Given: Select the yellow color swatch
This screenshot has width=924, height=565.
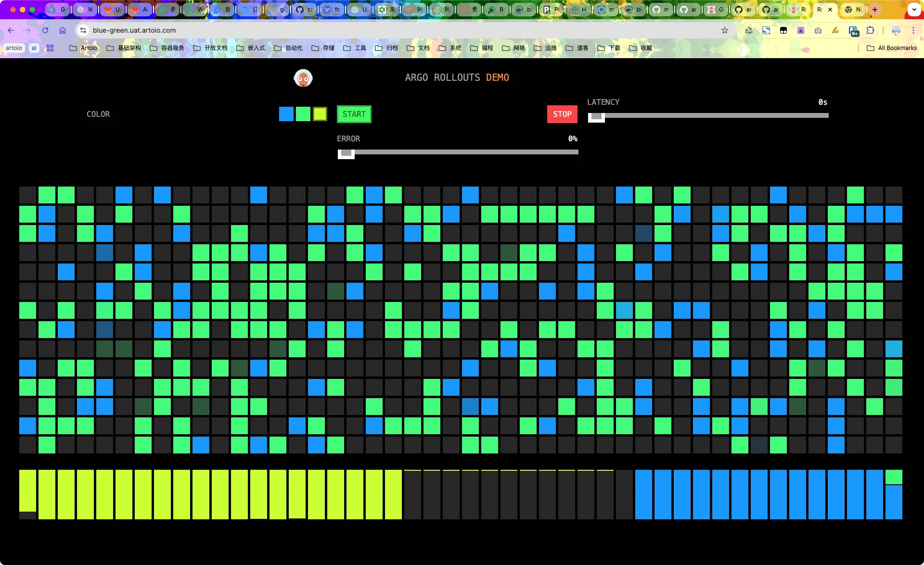Looking at the screenshot, I should click(x=320, y=114).
